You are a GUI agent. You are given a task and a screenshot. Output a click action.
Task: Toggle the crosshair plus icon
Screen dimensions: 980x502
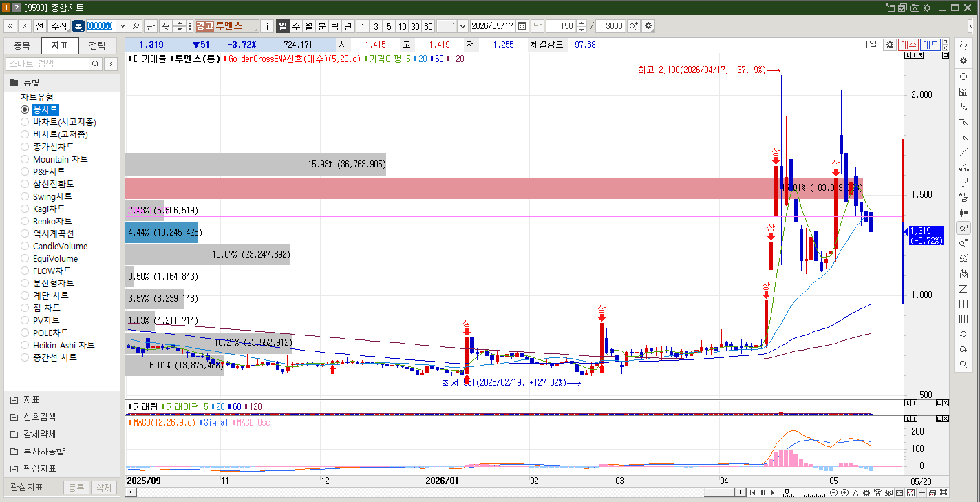point(922,492)
